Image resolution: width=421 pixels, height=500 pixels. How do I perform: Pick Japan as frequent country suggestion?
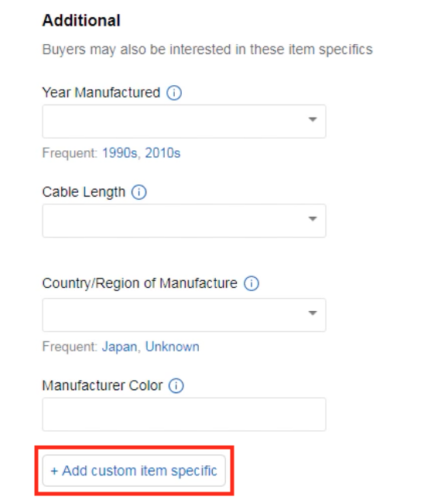click(119, 347)
